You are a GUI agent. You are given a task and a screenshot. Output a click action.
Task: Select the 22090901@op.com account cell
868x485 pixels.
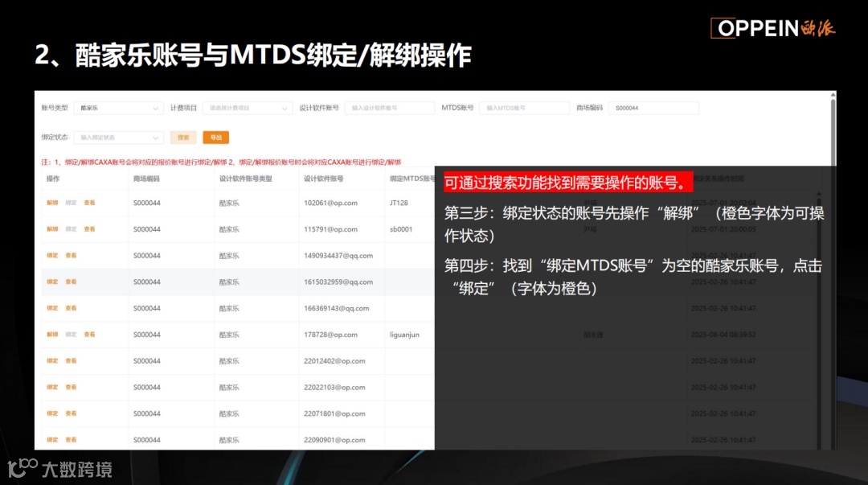pyautogui.click(x=334, y=439)
